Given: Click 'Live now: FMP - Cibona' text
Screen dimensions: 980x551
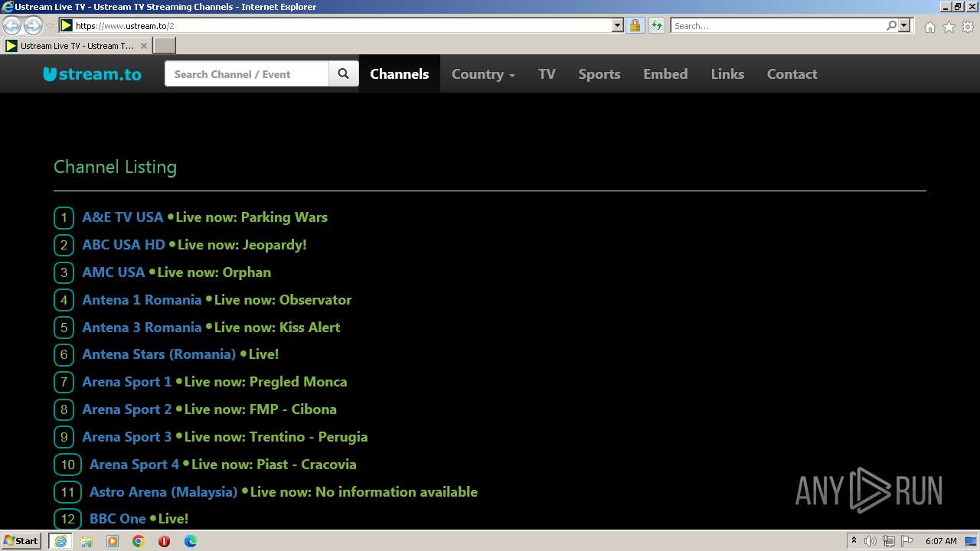Looking at the screenshot, I should (260, 409).
